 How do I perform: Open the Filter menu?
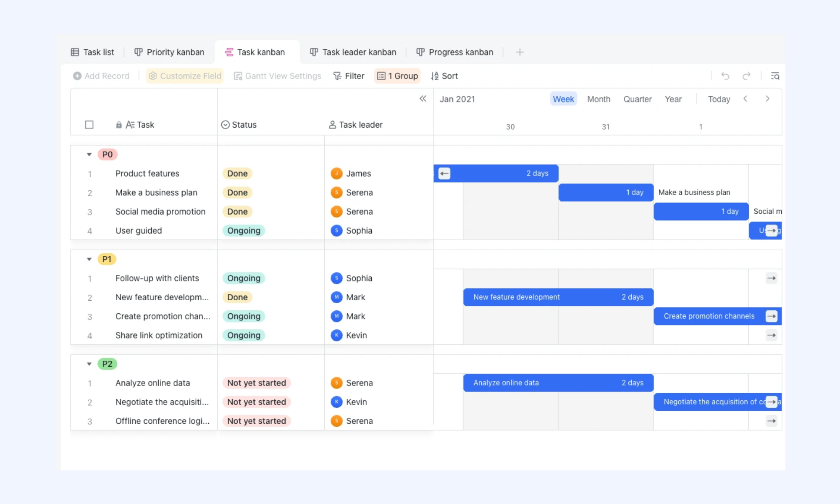tap(349, 76)
